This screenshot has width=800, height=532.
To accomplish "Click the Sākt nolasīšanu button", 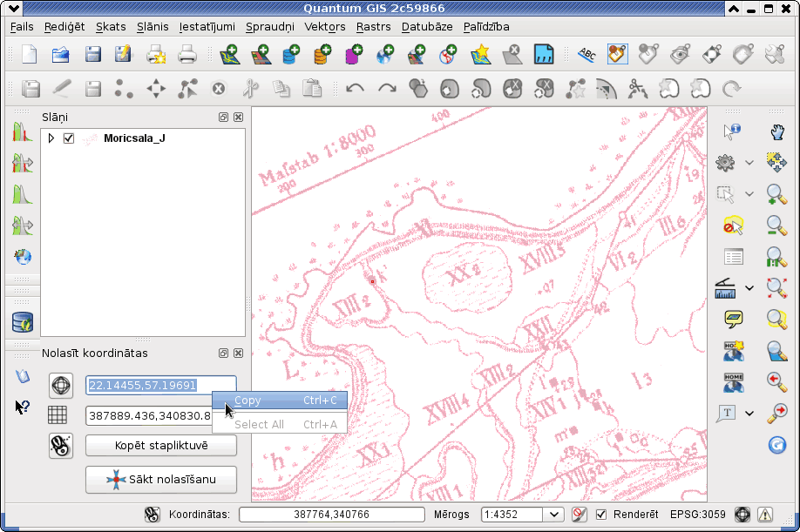I will 161,480.
